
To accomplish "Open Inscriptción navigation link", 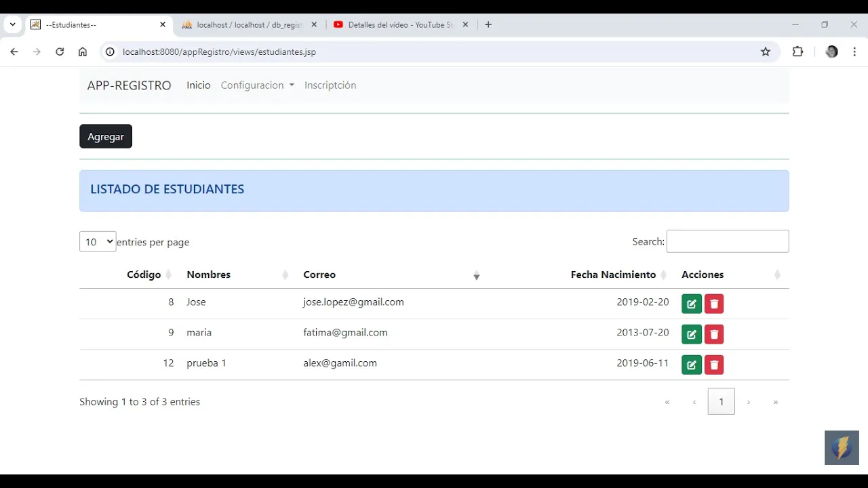I will [330, 85].
